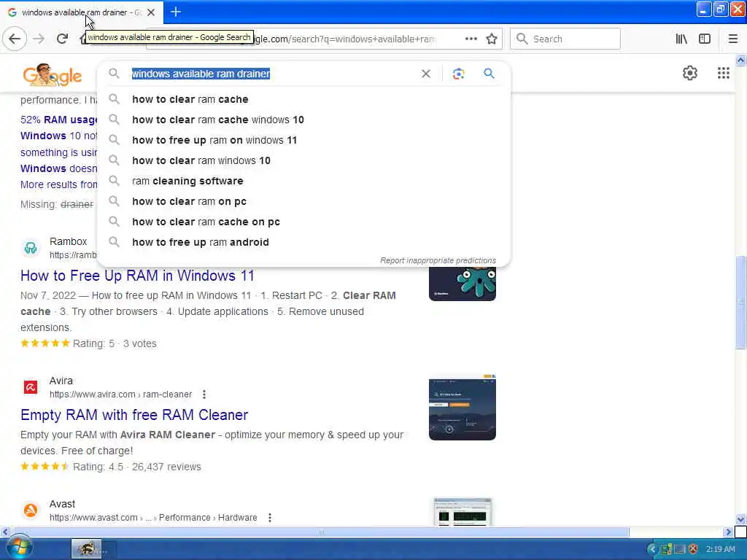Viewport: 747px width, 560px height.
Task: Select suggestion 'how to clear ram cache'
Action: (x=304, y=99)
